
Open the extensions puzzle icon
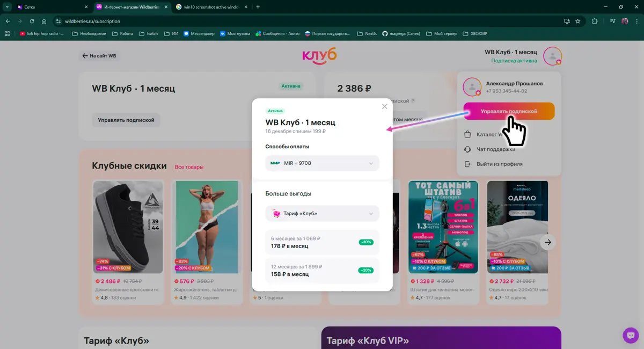595,21
